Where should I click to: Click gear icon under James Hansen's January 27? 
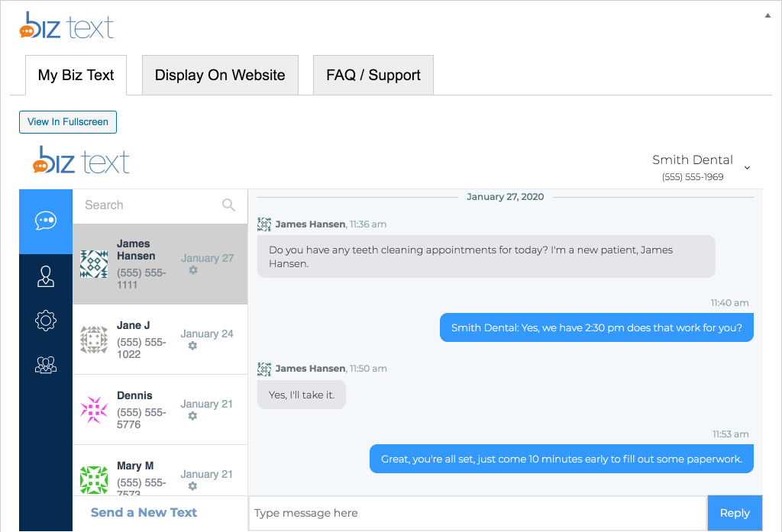[x=193, y=270]
